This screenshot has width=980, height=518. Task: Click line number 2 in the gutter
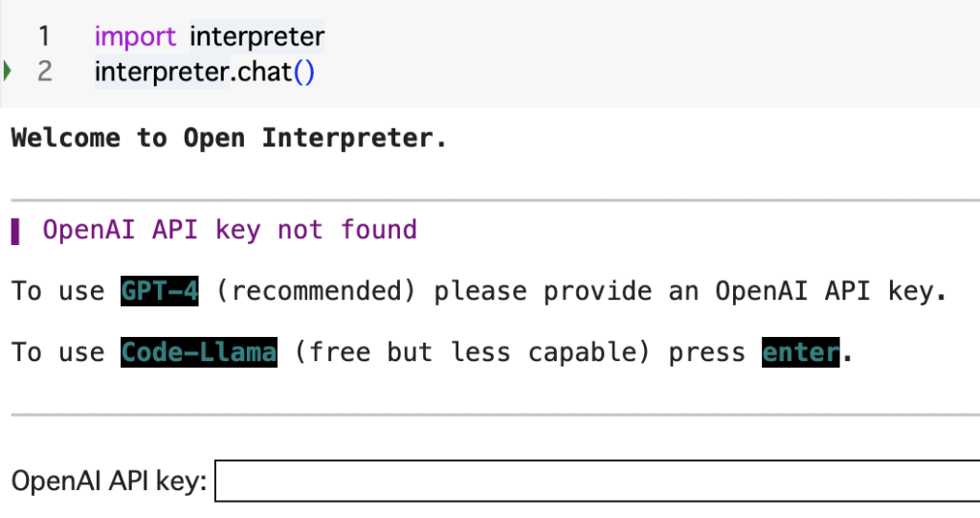click(x=44, y=71)
